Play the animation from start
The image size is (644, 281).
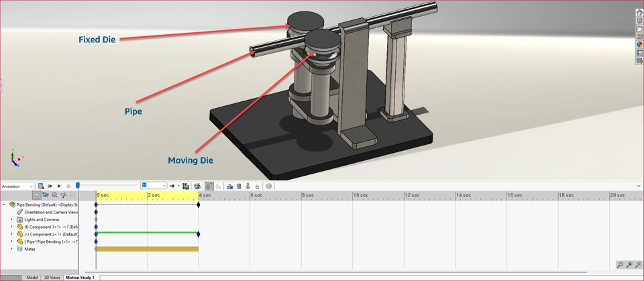[x=50, y=186]
